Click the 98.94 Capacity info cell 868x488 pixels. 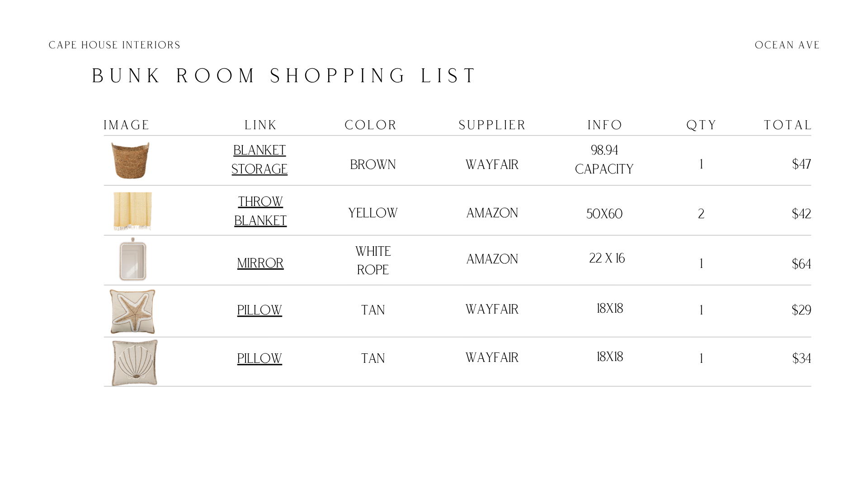(x=604, y=160)
